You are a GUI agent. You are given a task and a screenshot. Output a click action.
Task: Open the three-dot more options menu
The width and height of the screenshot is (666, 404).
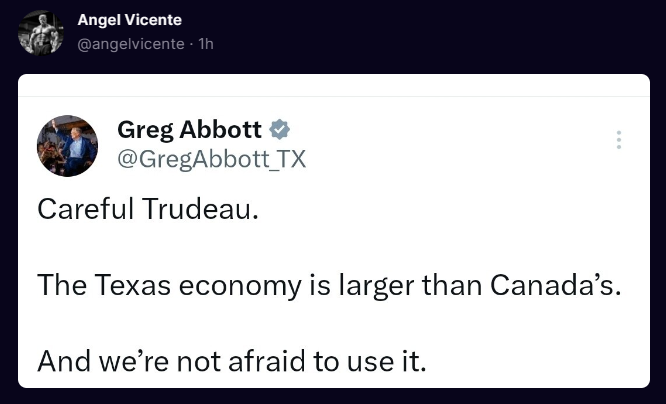click(619, 140)
